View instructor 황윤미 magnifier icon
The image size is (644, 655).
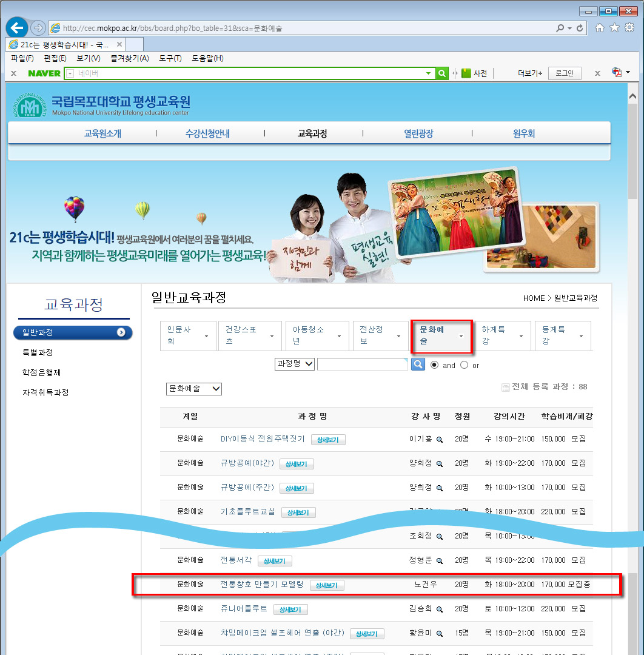pos(440,634)
